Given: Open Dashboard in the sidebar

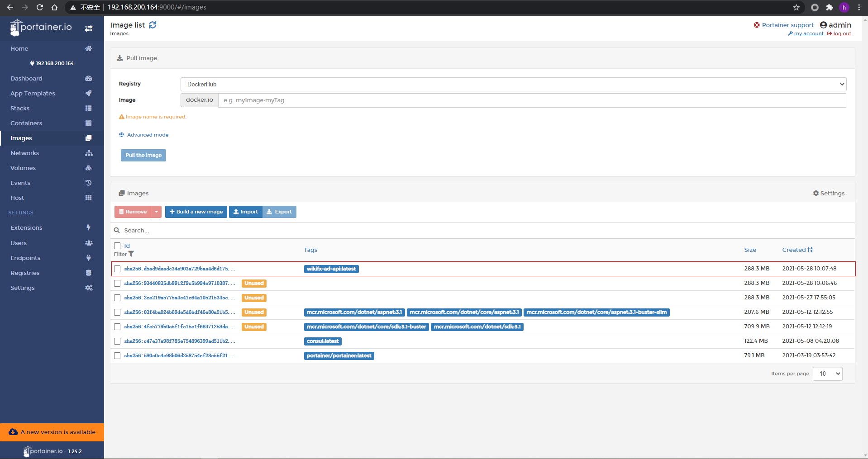Looking at the screenshot, I should (26, 78).
